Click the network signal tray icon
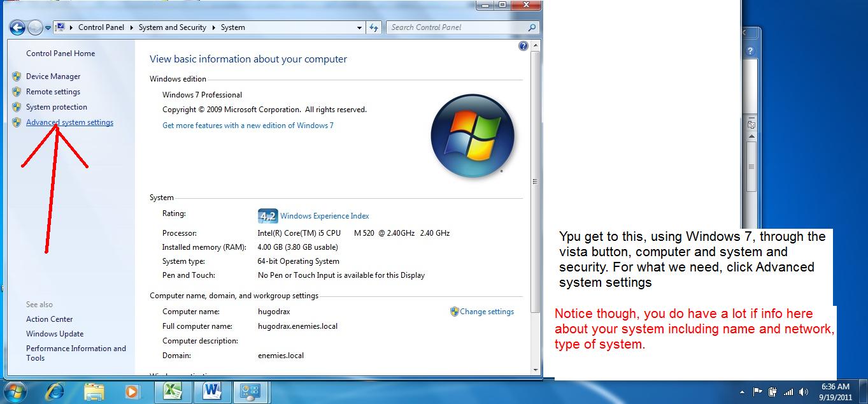Viewport: 868px width, 404px height. (788, 392)
